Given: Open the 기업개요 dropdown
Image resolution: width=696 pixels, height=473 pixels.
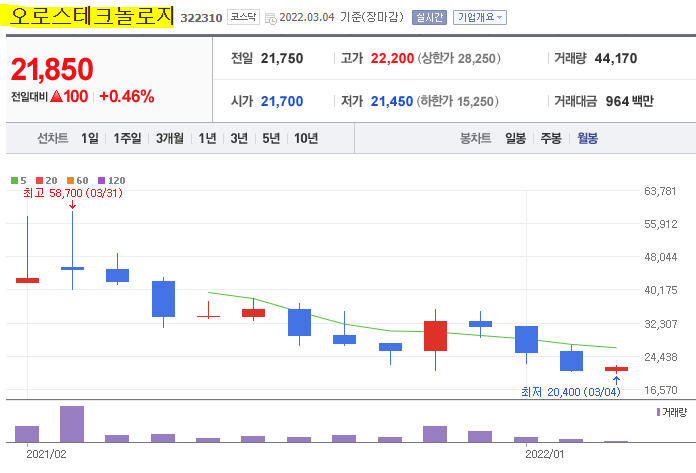Looking at the screenshot, I should click(480, 17).
